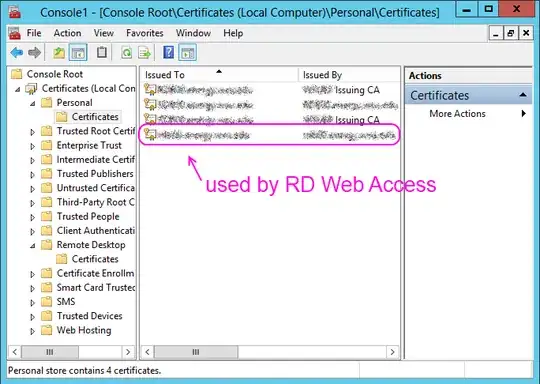Image resolution: width=540 pixels, height=384 pixels.
Task: Expand the Trusted People node
Action: pos(32,217)
